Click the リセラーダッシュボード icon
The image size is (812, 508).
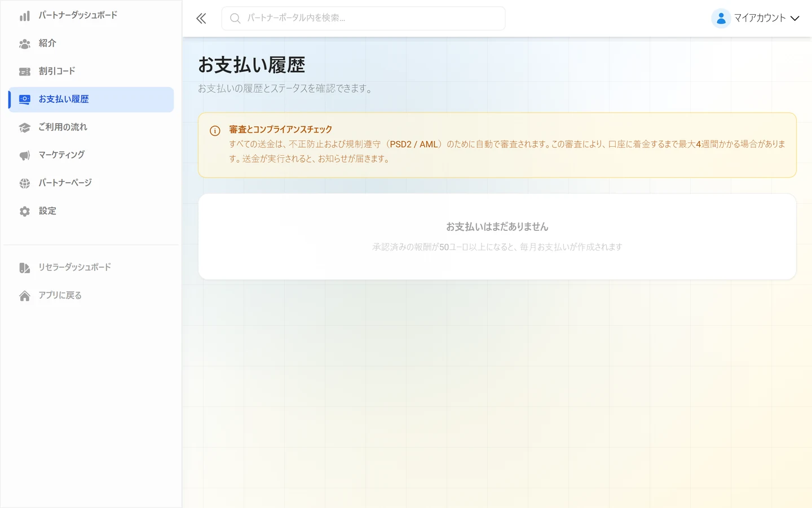(x=25, y=268)
